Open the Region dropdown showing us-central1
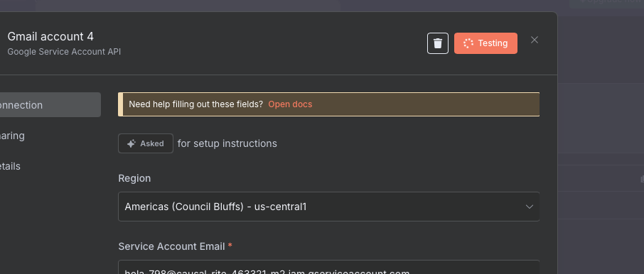 328,207
